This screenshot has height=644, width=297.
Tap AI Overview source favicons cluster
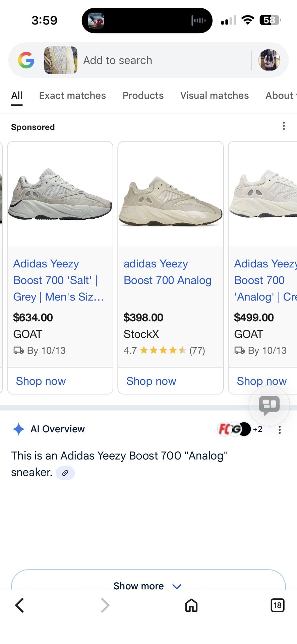pyautogui.click(x=239, y=429)
